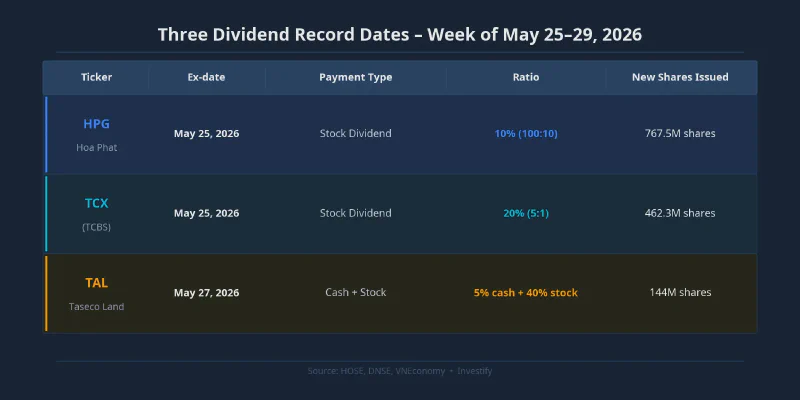Click TCX's ex-date May 25, 2026
The height and width of the screenshot is (400, 800).
[x=206, y=213]
